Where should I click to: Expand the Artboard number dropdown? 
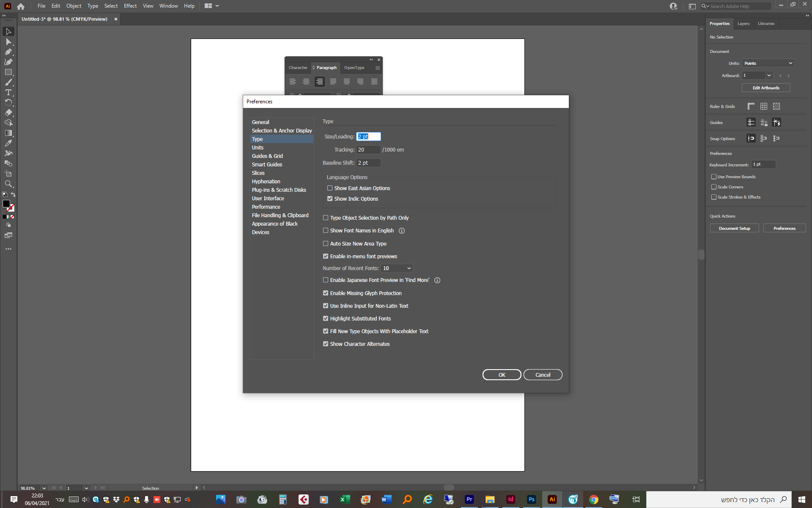click(769, 75)
